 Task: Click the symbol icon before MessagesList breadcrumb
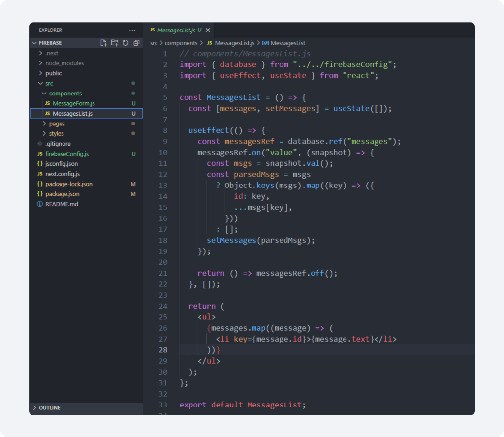point(265,43)
